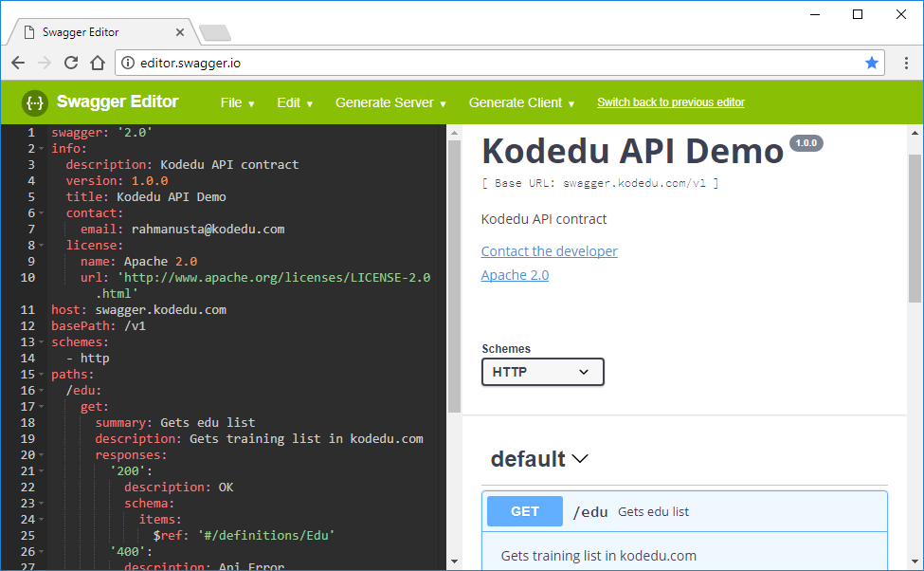Fold the paths section at line 15
Viewport: 924px width, 571px height.
43,375
